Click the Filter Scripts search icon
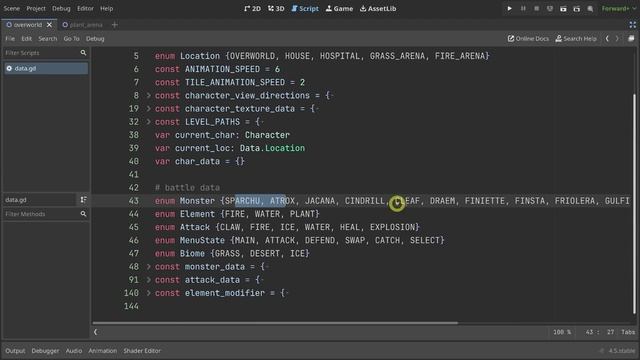Screen dimensions: 640x360 (x=83, y=53)
